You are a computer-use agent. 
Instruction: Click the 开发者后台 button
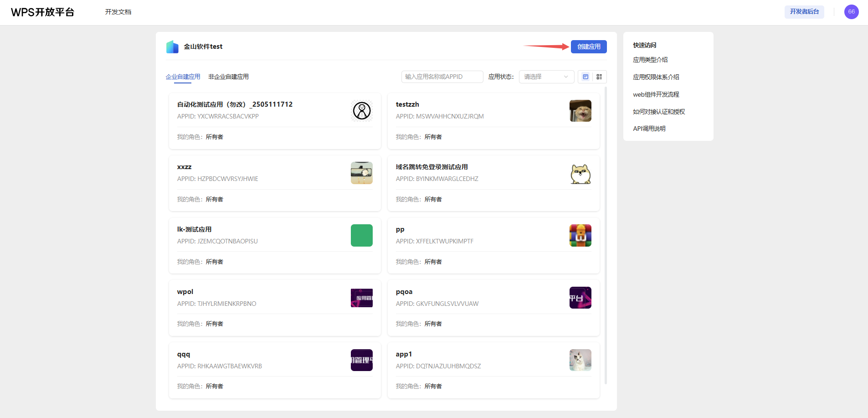804,12
